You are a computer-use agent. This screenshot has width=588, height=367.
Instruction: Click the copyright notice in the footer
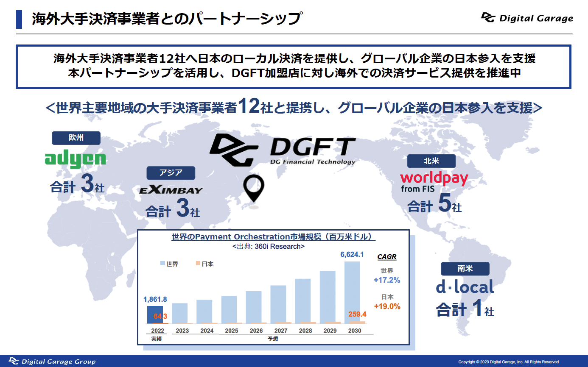(509, 362)
